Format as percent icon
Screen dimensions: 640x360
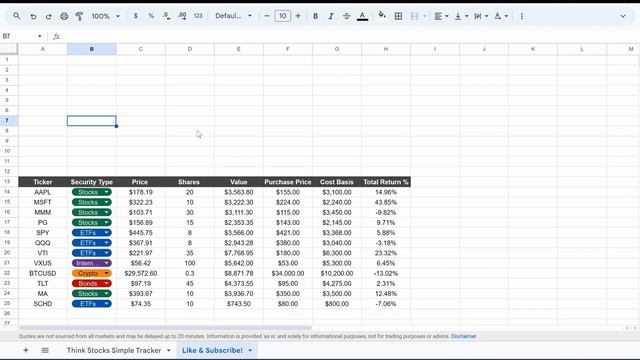(151, 16)
